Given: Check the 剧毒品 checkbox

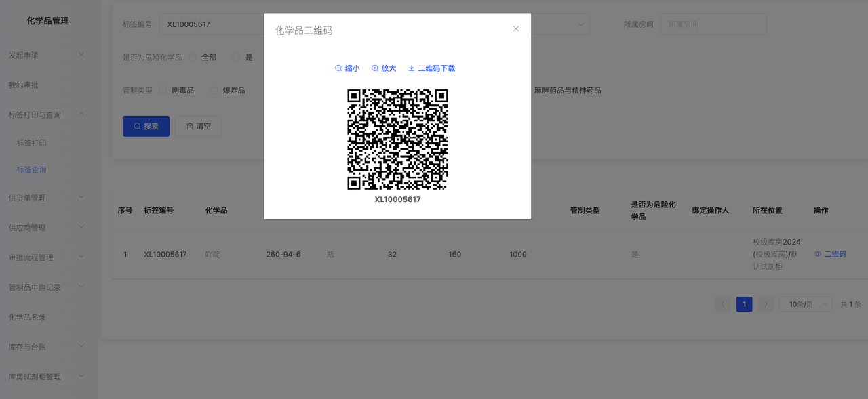Looking at the screenshot, I should coord(163,90).
